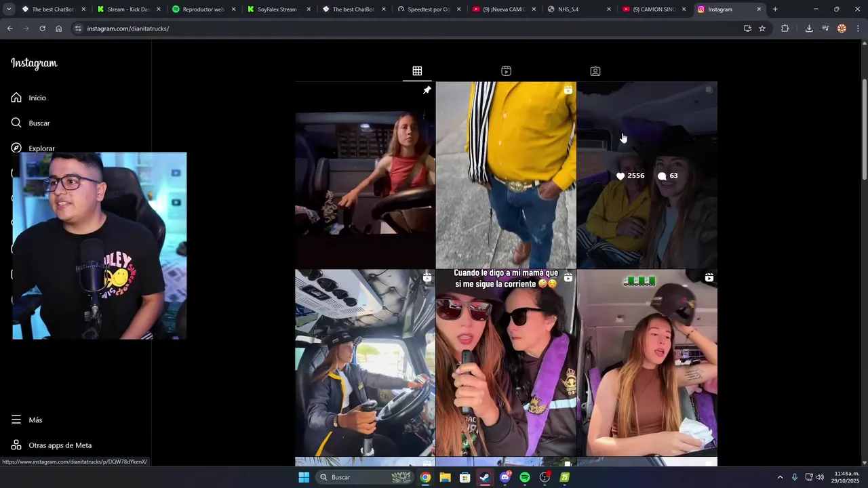Open File Explorer from taskbar
Screen dimensions: 868x488
pyautogui.click(x=445, y=477)
